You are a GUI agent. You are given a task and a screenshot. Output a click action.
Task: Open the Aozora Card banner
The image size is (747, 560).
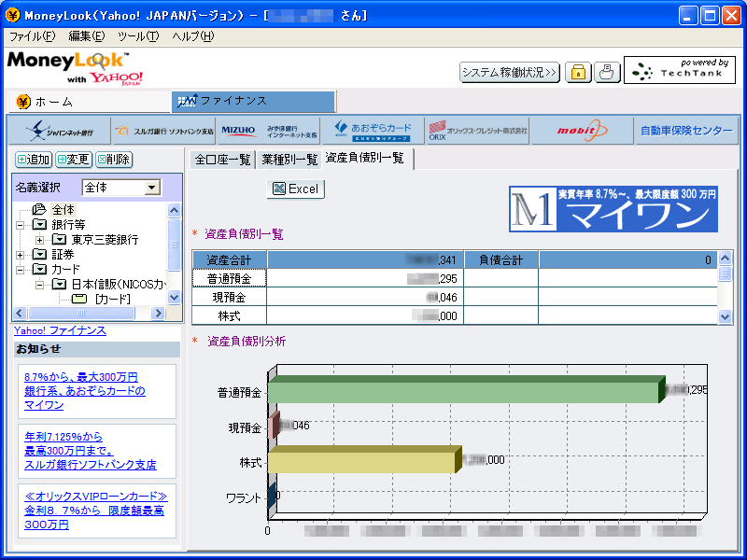pyautogui.click(x=373, y=131)
